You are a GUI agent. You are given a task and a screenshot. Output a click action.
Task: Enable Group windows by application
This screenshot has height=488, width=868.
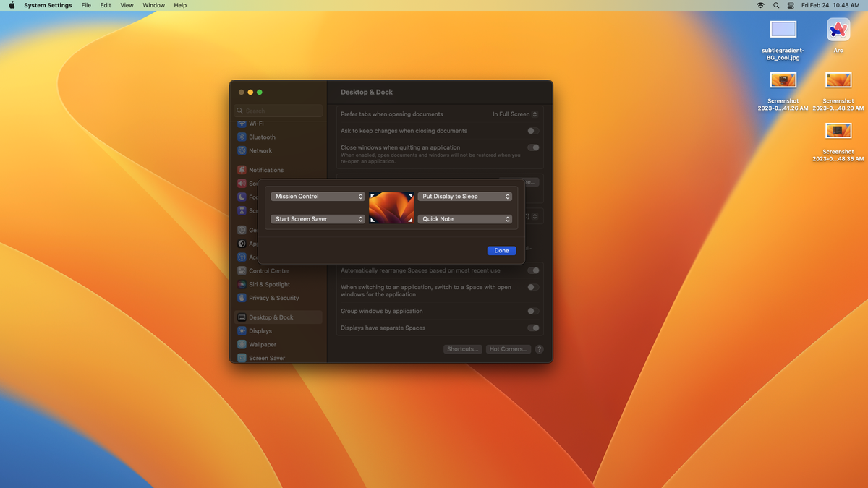533,311
